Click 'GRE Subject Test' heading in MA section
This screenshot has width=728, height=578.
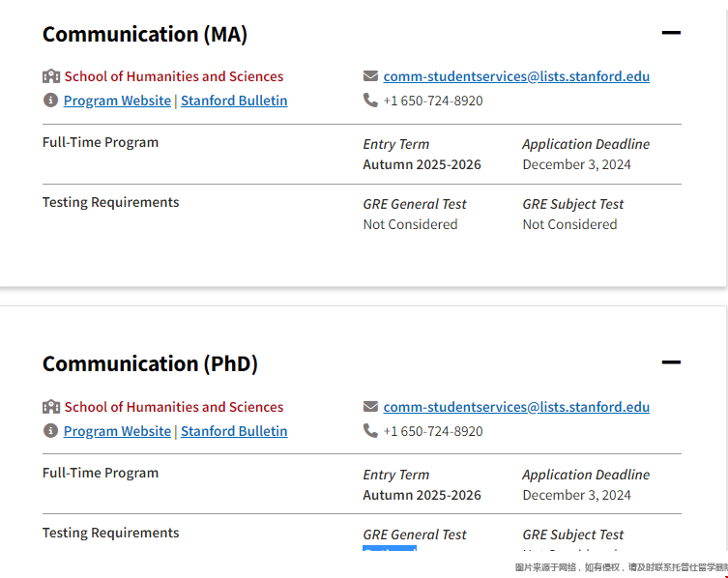point(573,204)
